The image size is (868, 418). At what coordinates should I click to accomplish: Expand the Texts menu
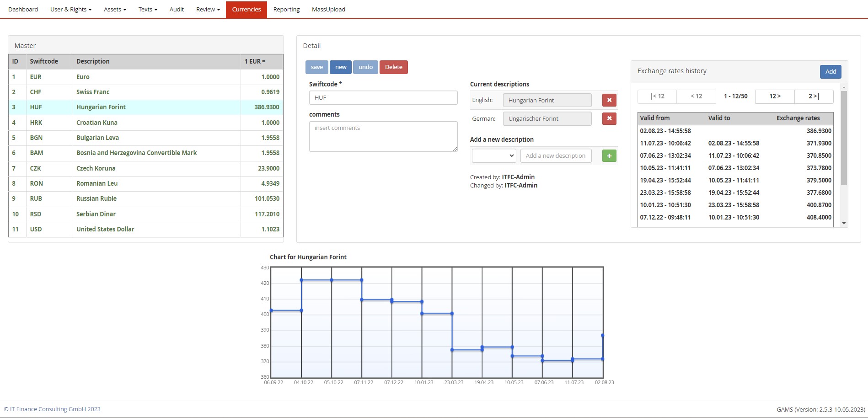[147, 9]
